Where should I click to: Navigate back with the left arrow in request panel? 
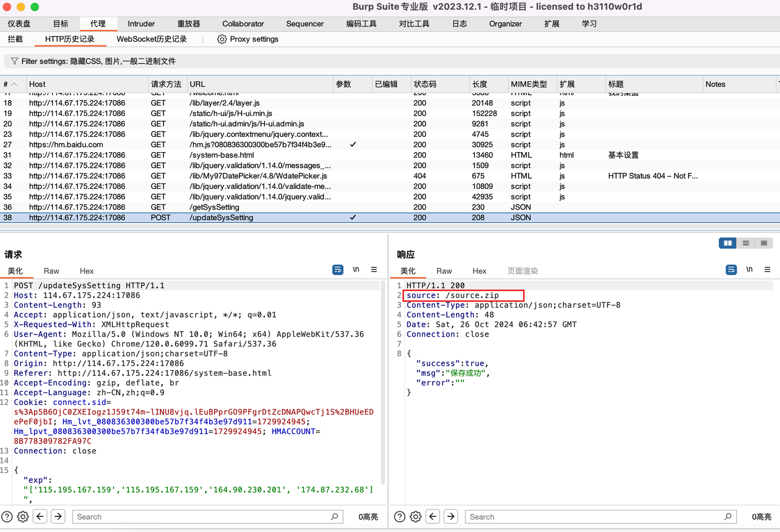point(40,516)
